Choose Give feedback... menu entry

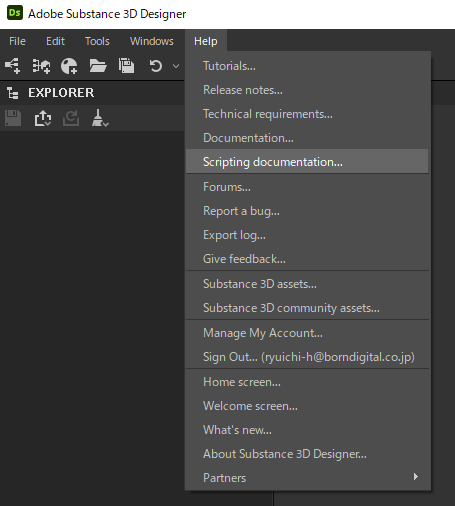coord(307,259)
